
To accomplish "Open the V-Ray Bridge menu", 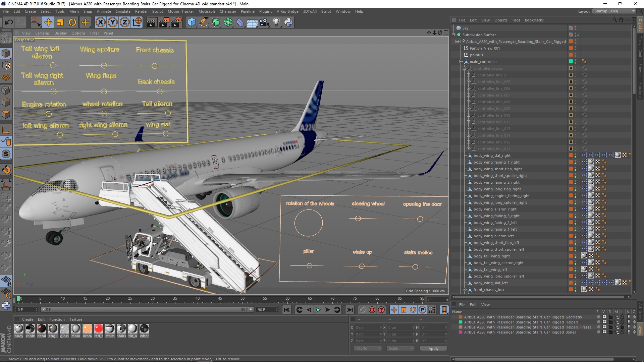I will click(287, 11).
